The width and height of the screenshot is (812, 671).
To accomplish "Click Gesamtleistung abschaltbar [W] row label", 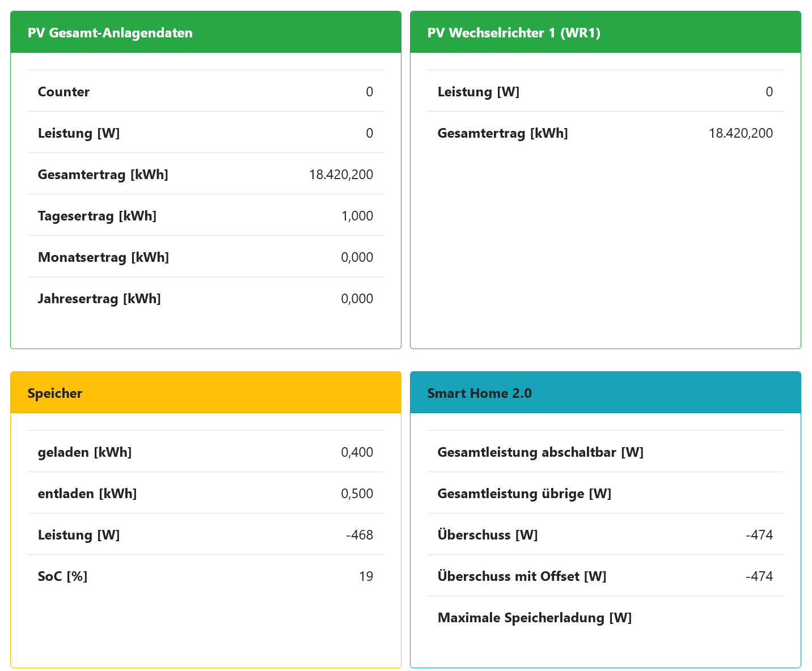I will point(540,452).
